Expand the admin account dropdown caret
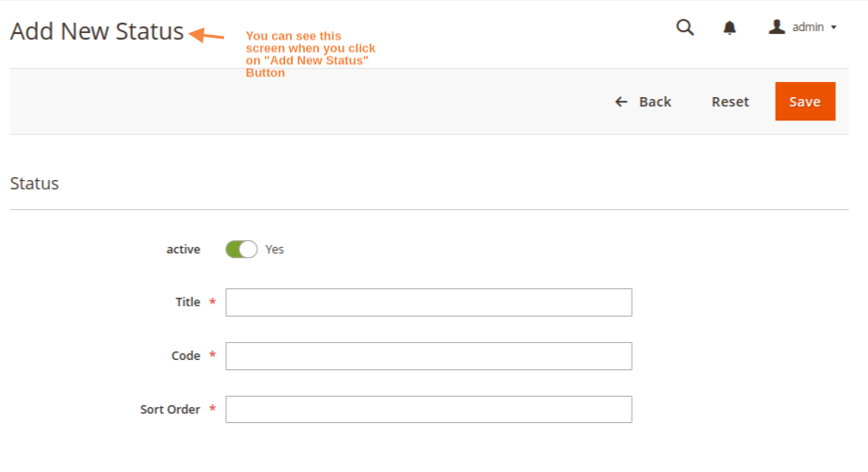Image resolution: width=868 pixels, height=472 pixels. [833, 28]
